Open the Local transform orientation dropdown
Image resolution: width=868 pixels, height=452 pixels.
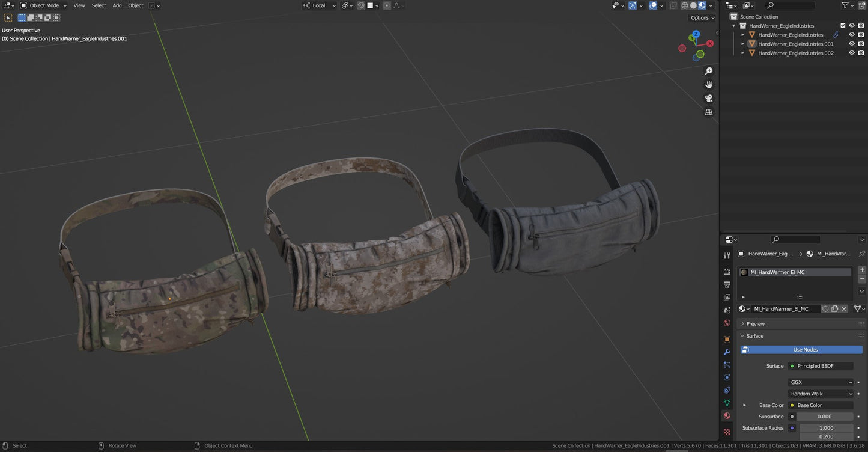pos(319,5)
